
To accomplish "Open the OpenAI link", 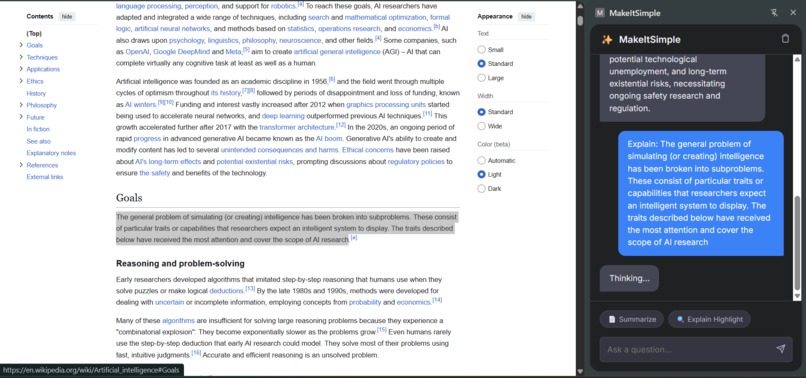I will tap(137, 52).
